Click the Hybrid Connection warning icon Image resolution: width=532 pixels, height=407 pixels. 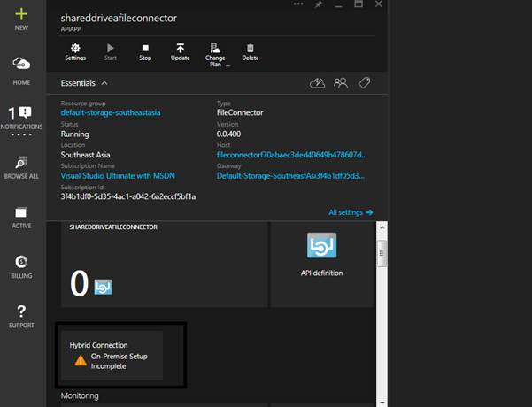click(x=81, y=360)
